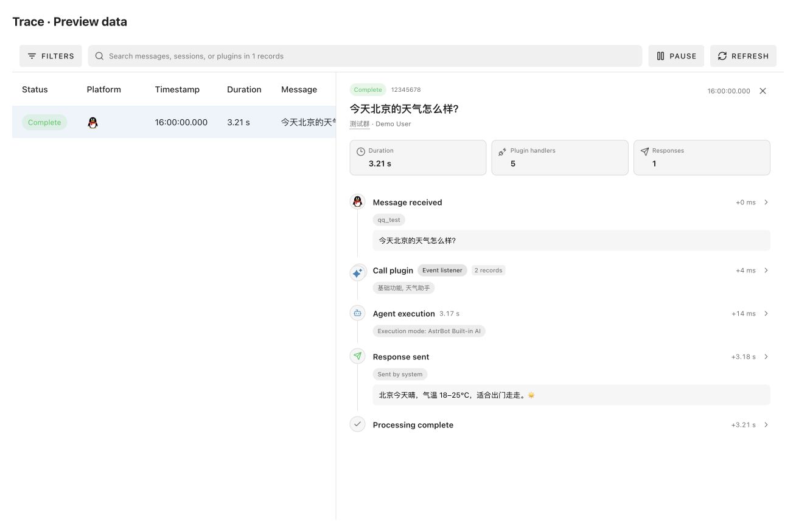Click the 3.21 s duration cell in the table
Image resolution: width=796 pixels, height=532 pixels.
pos(239,122)
